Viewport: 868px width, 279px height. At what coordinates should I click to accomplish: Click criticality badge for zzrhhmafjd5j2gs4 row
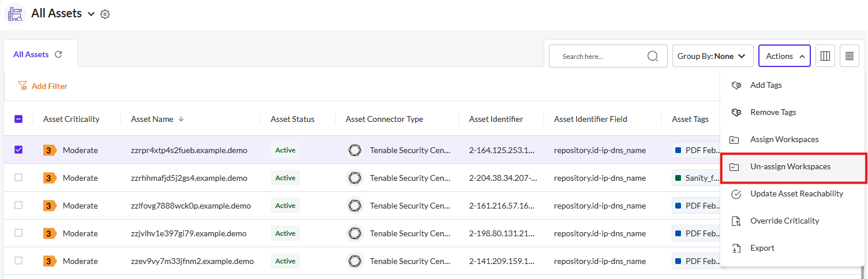click(x=50, y=178)
